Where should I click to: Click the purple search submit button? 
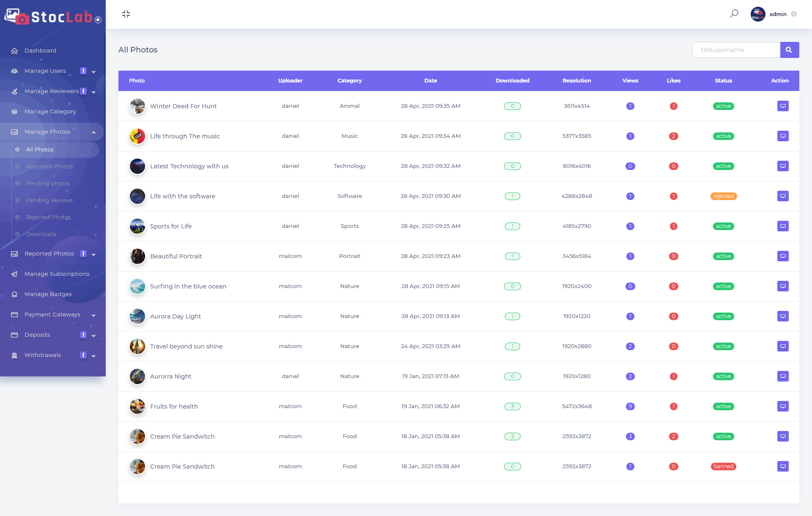[x=789, y=50]
